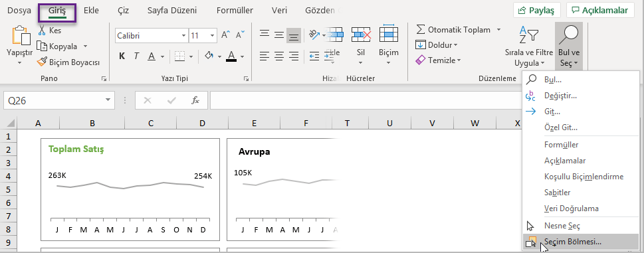This screenshot has width=644, height=253.
Task: Increase font size with the larger A icon
Action: coord(225,35)
